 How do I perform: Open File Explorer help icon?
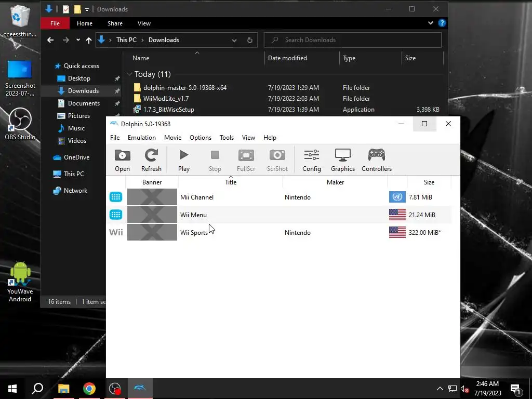[x=442, y=23]
